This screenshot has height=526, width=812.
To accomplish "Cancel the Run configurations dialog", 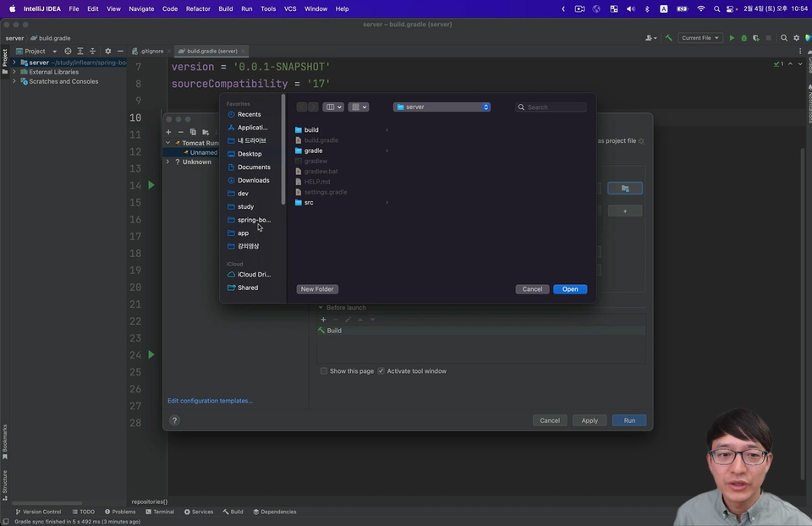I will (x=550, y=420).
